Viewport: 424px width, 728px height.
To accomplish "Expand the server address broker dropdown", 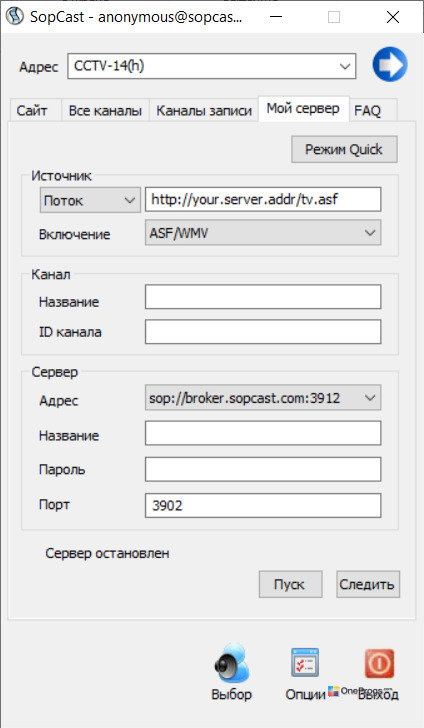I will (x=263, y=398).
